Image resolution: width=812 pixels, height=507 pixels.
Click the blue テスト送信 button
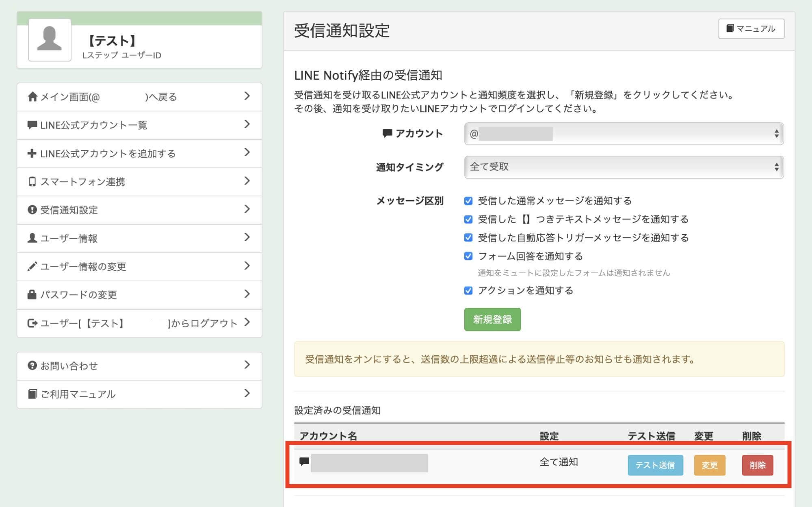click(x=655, y=465)
